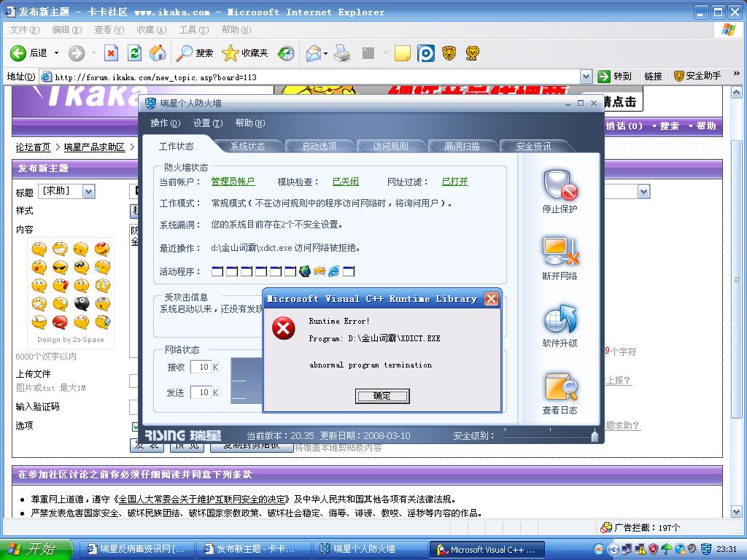Expand the IE toolbar overflow chevron
Screen dimensions: 747x560
[x=737, y=74]
